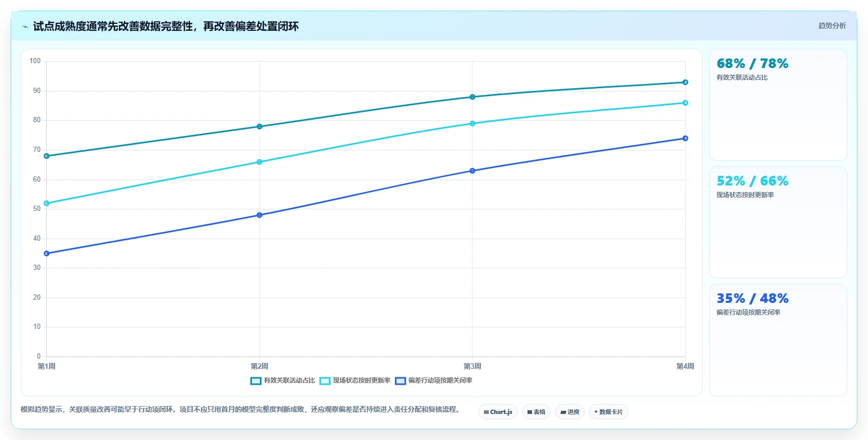Click the 第4周 x-axis label
Viewport: 868px width, 440px height.
coord(685,366)
